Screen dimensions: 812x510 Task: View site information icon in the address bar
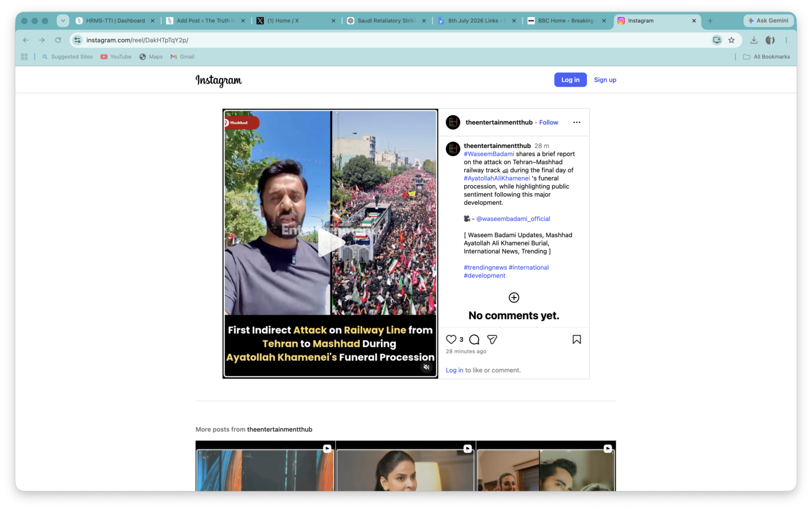pos(78,40)
